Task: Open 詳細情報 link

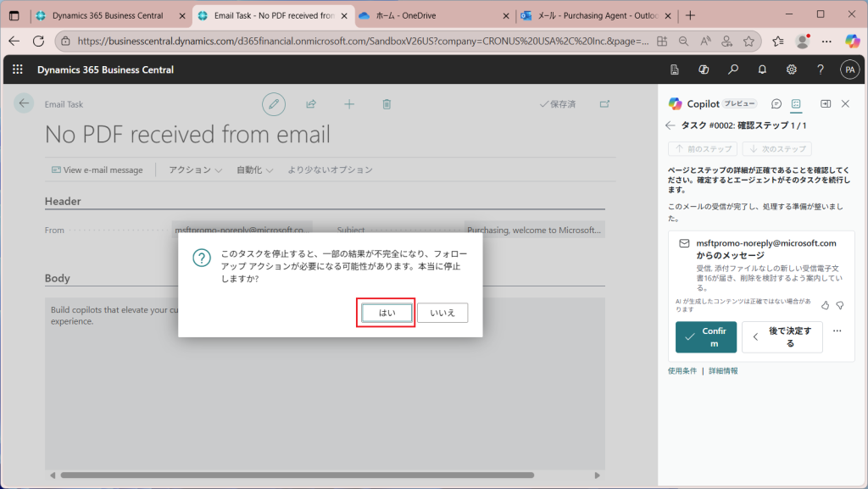Action: click(723, 370)
